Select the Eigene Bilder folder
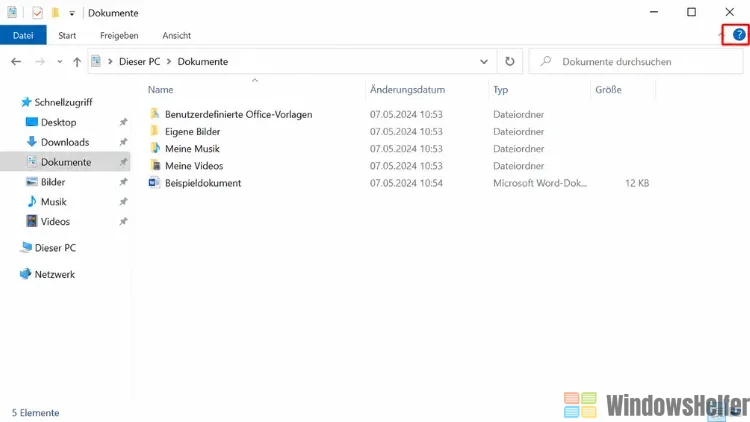750x422 pixels. click(193, 132)
